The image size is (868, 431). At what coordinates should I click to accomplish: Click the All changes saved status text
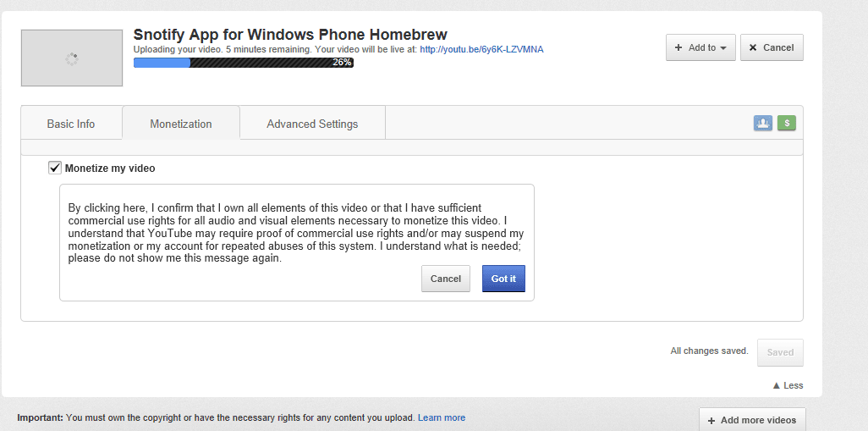click(x=709, y=351)
